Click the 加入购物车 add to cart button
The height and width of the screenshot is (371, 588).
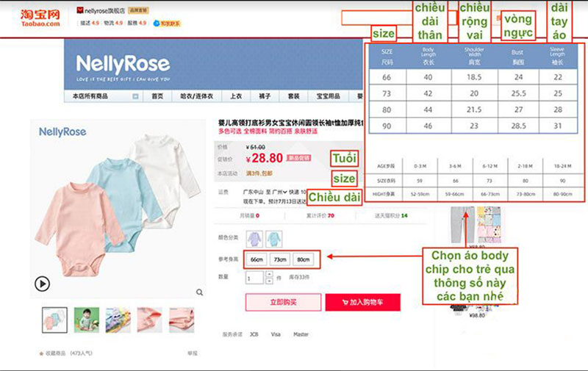pos(362,302)
